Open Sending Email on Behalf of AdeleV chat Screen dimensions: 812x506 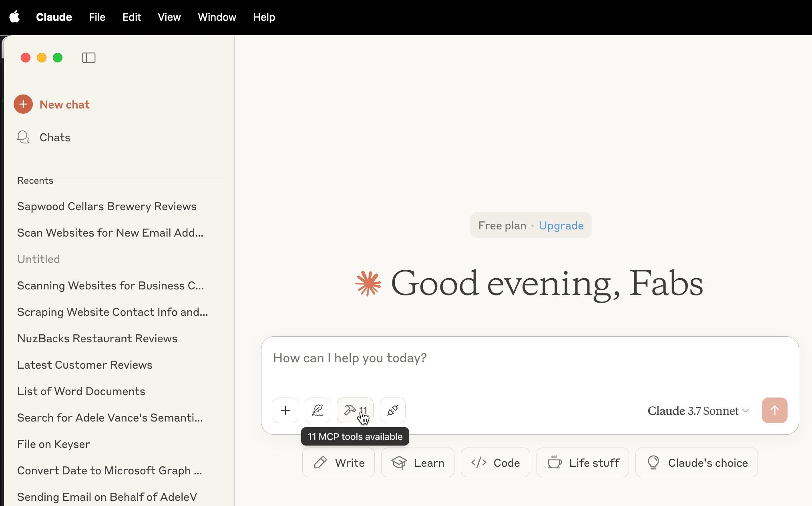107,497
